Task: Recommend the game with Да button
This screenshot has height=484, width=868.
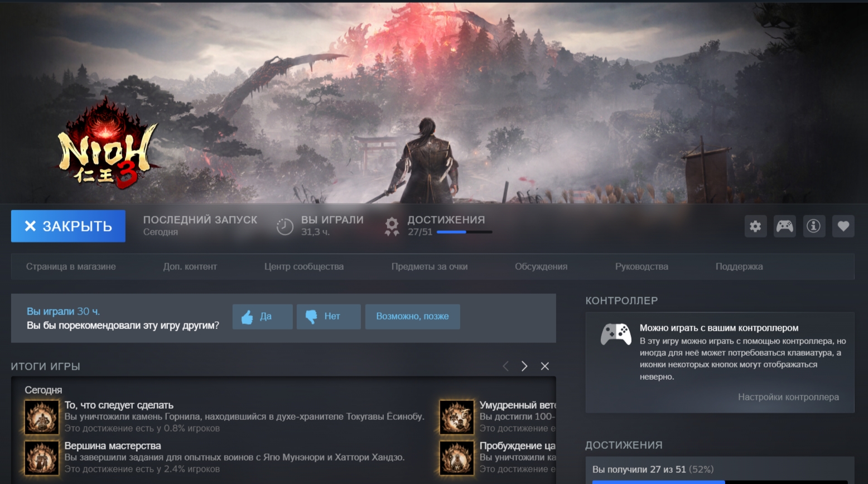Action: pyautogui.click(x=263, y=317)
